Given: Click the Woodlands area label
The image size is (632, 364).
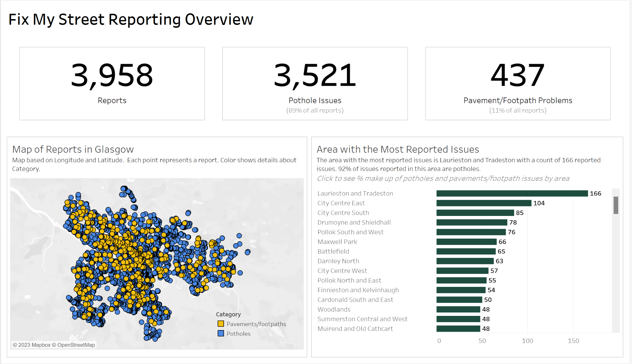Looking at the screenshot, I should pyautogui.click(x=334, y=309).
